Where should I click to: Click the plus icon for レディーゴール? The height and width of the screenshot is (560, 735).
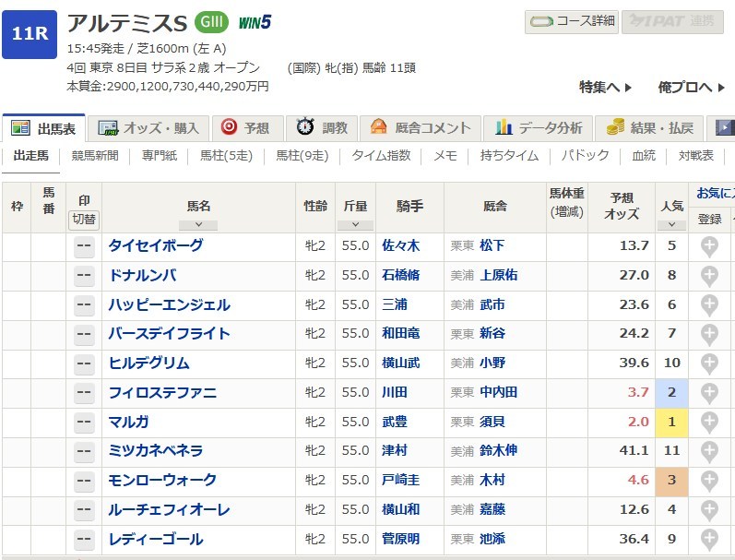click(709, 540)
